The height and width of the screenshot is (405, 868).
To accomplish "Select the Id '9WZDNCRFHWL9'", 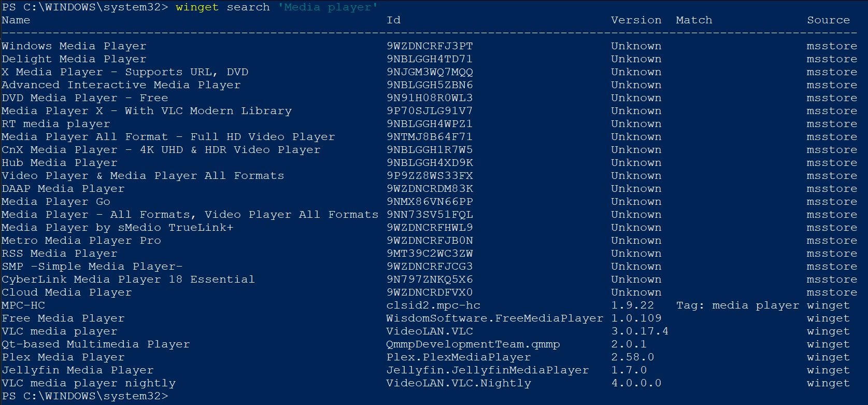I will pos(430,228).
